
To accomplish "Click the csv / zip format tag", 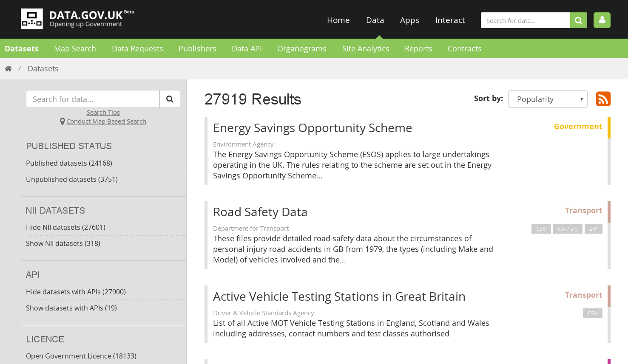I will coord(568,229).
